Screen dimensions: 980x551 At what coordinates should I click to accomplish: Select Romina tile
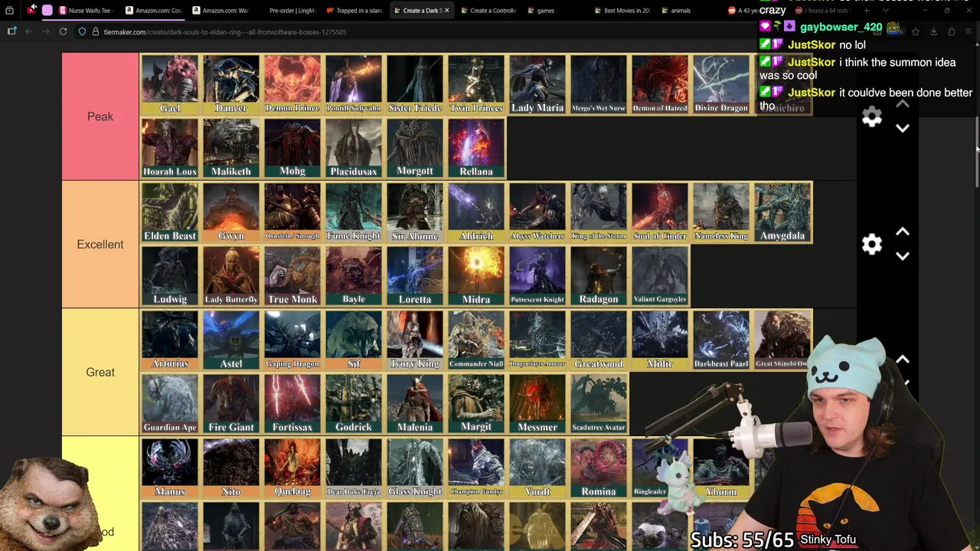[599, 468]
